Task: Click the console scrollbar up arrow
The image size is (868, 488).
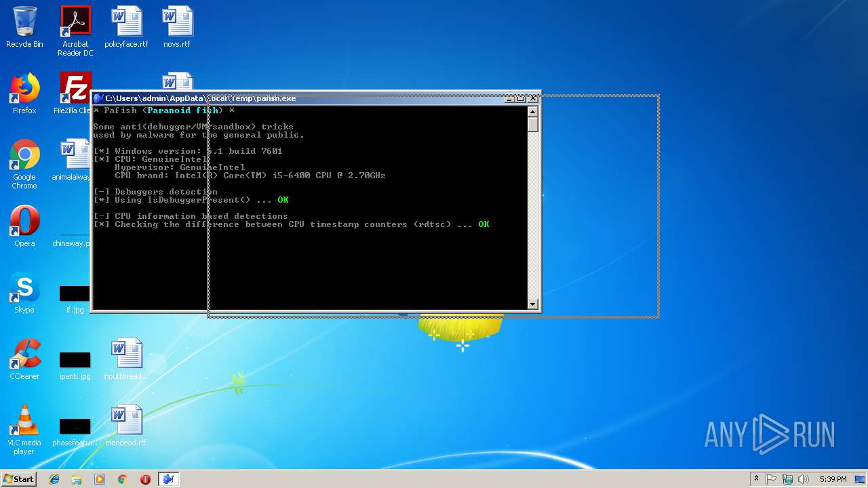Action: click(533, 111)
